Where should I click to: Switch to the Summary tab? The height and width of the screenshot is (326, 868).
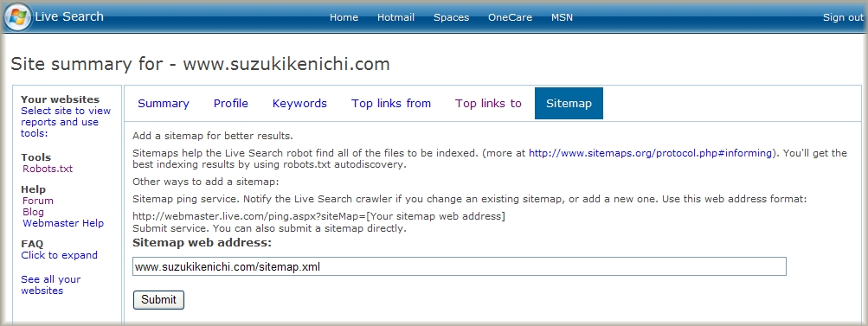click(x=164, y=104)
